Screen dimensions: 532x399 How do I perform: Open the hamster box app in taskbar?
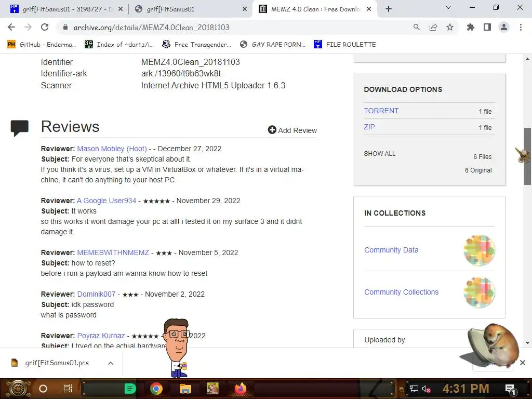pyautogui.click(x=212, y=389)
